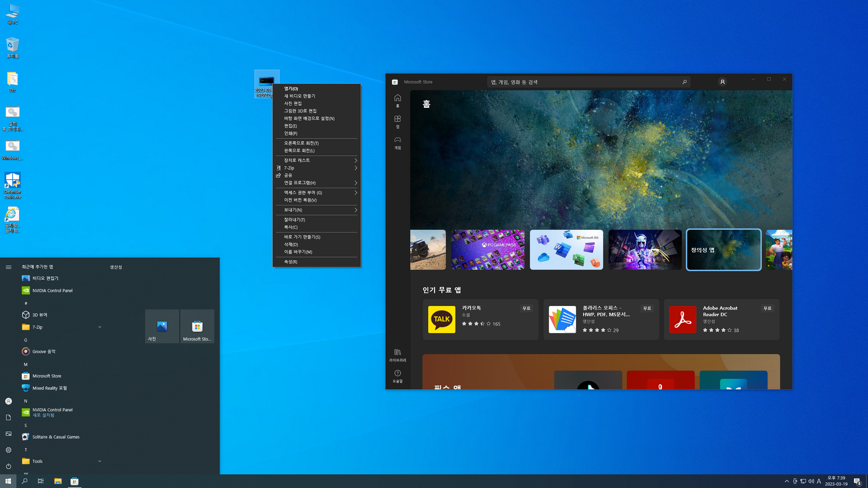Image resolution: width=868 pixels, height=488 pixels.
Task: Click the Free button on KakaoTalk card
Action: (526, 309)
